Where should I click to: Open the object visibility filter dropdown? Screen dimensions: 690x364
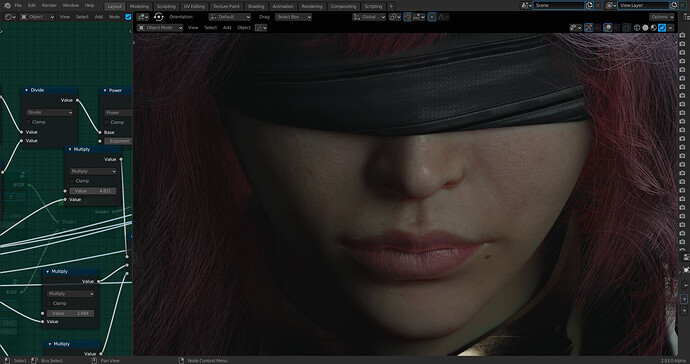coord(576,27)
